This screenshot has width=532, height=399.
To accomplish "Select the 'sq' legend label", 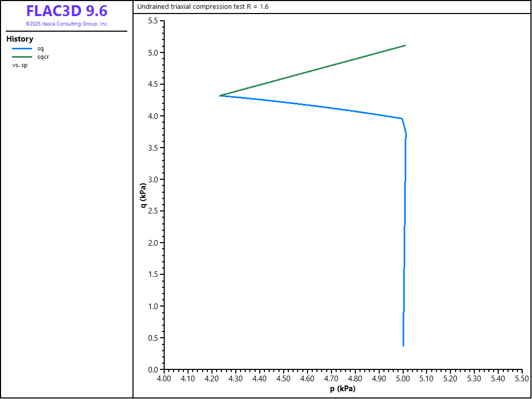I will tap(41, 49).
